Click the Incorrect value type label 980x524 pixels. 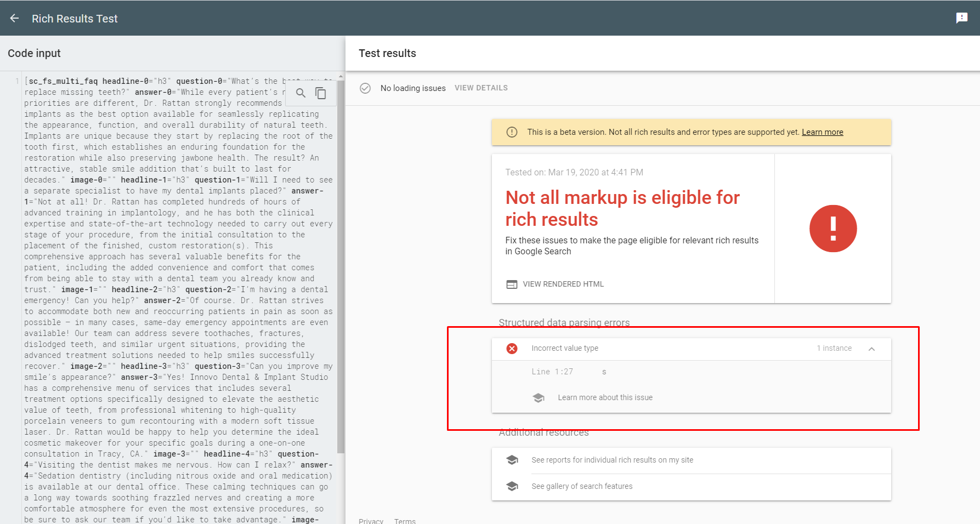[565, 348]
